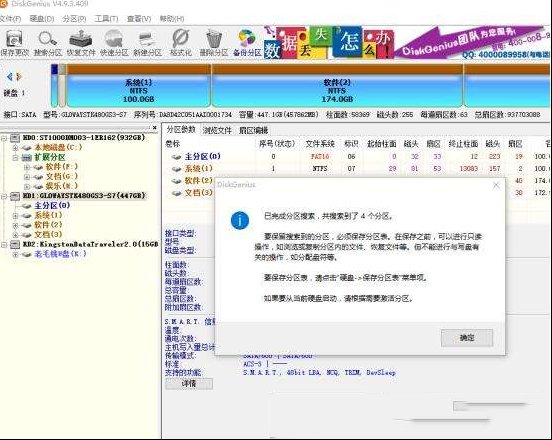Viewport: 552px width, 440px height.
Task: Switch to the 浏览文件 tab
Action: (217, 130)
